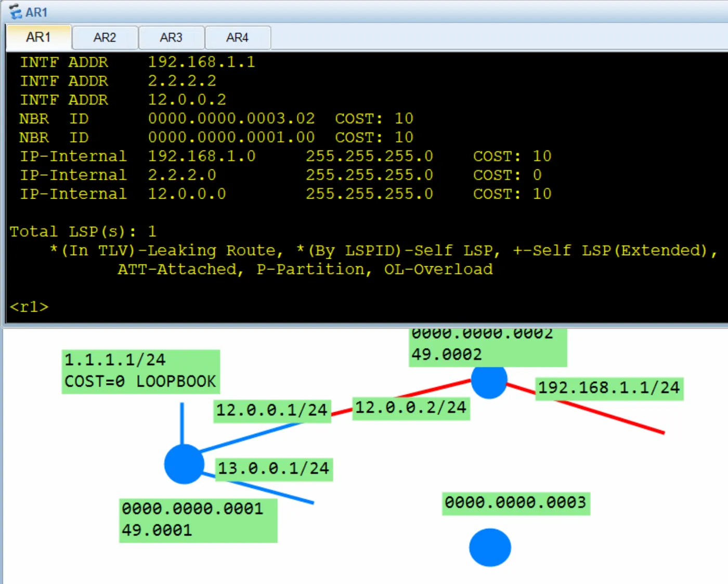Viewport: 728px width, 584px height.
Task: Select the 192.168.1.1/24 topology label
Action: click(x=609, y=388)
